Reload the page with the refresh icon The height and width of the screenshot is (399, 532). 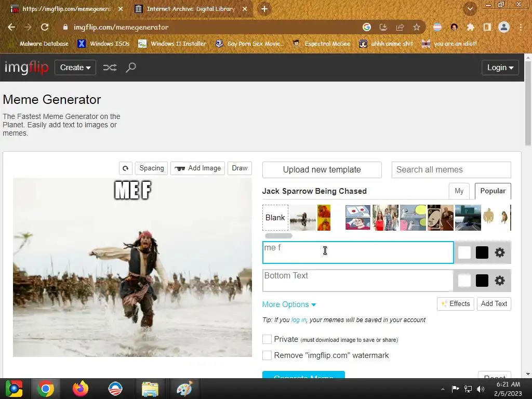pyautogui.click(x=45, y=27)
